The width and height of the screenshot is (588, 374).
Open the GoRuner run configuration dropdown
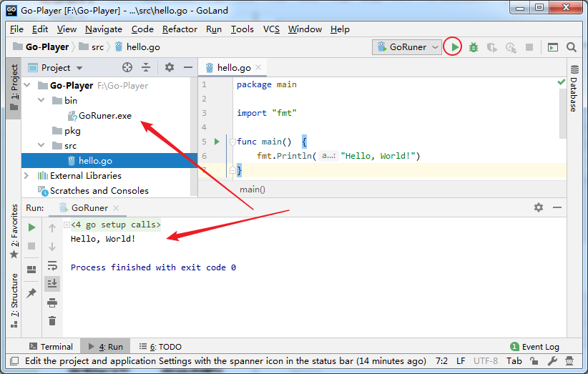pyautogui.click(x=407, y=47)
